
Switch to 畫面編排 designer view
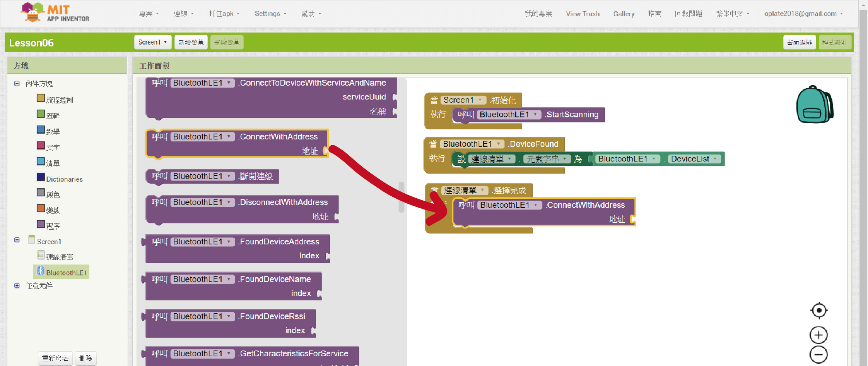[x=799, y=42]
